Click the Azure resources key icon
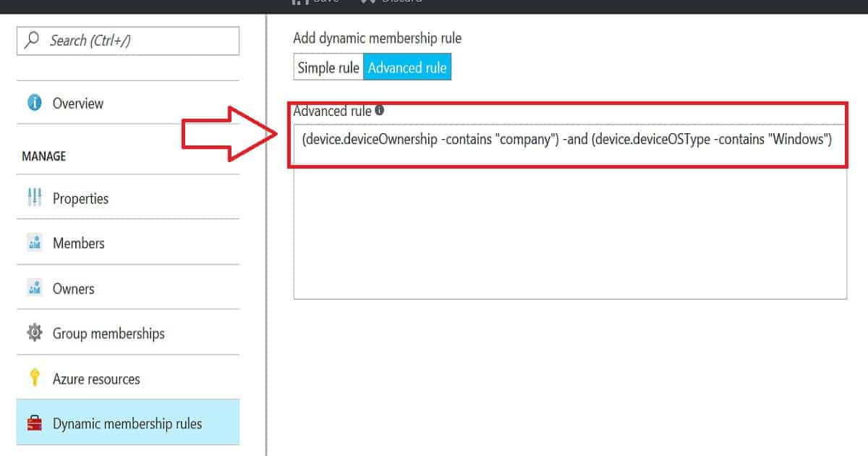 tap(34, 379)
